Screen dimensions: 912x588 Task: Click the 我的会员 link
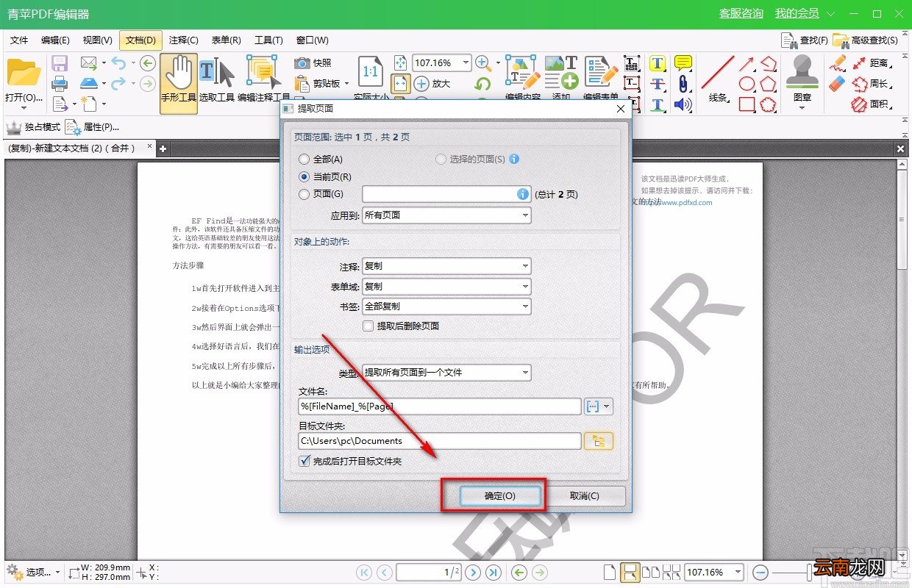tap(797, 14)
